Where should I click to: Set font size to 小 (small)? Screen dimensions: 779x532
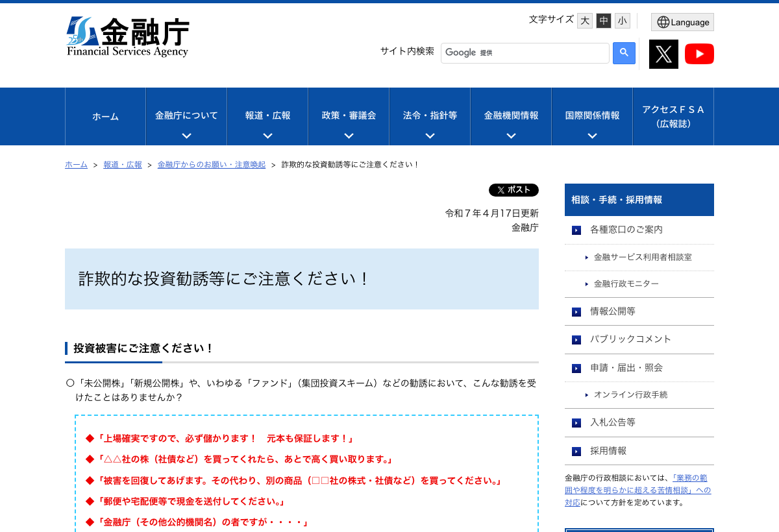623,21
